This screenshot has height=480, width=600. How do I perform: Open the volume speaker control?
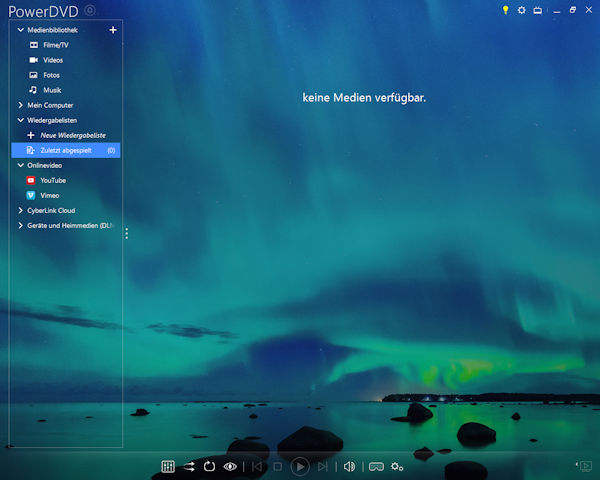click(x=349, y=467)
